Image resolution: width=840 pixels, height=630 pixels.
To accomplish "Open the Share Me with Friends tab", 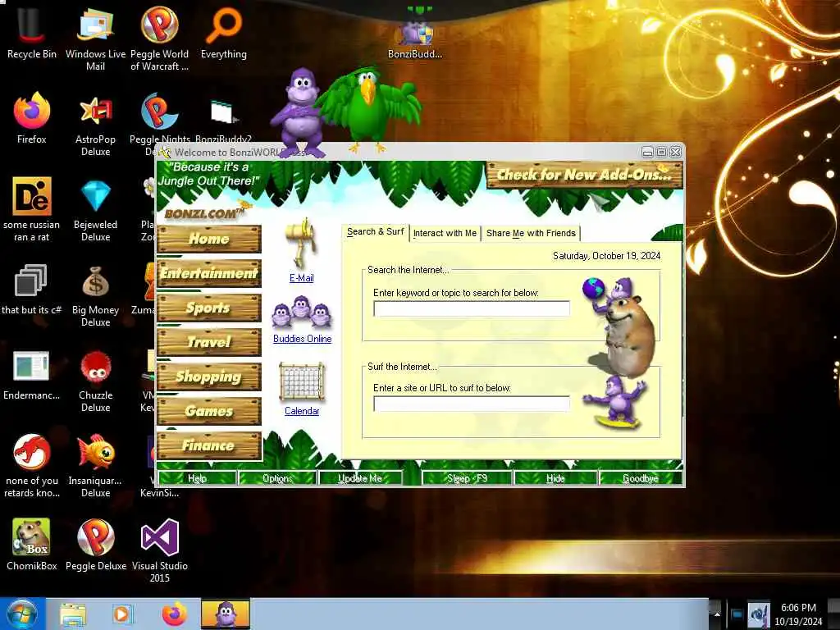I will tap(531, 233).
